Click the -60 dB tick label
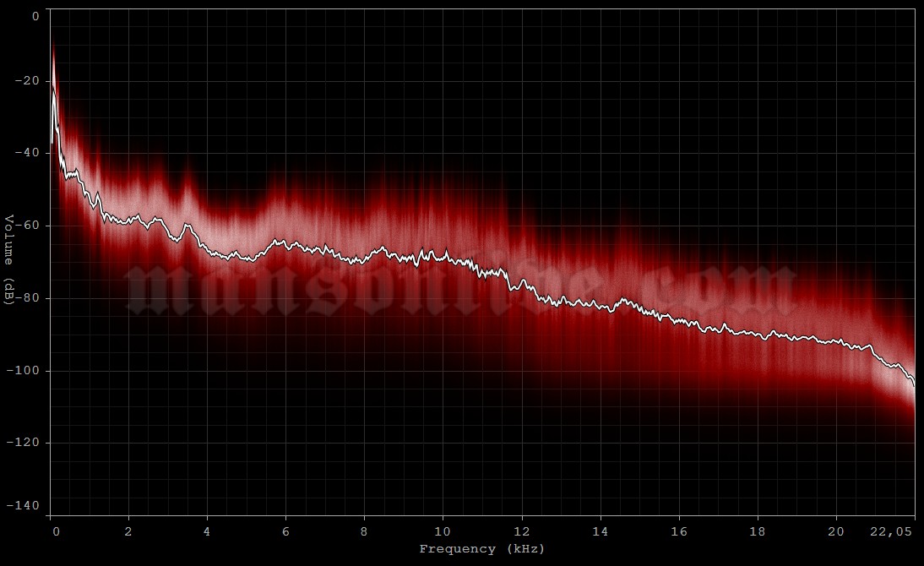This screenshot has height=566, width=924. 26,225
